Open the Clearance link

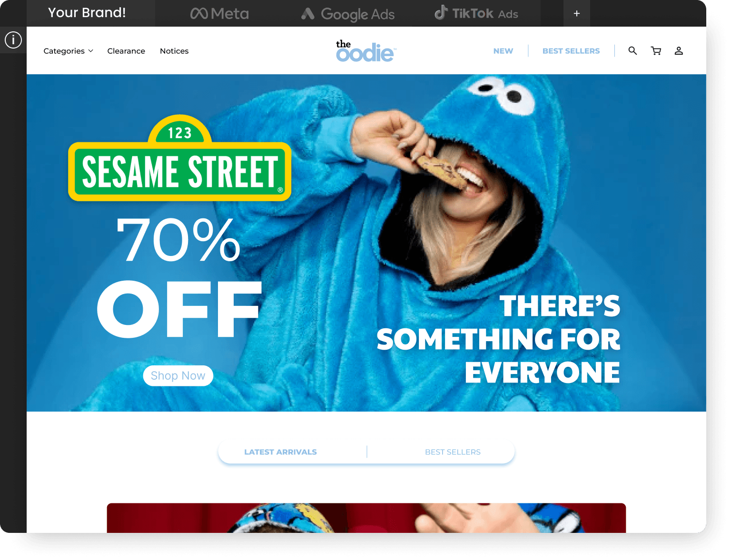[126, 51]
